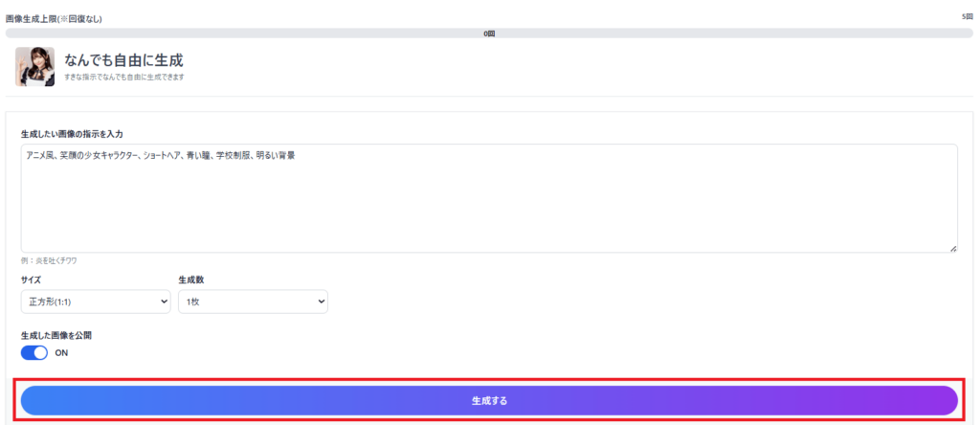Open the サイズ dropdown showing 正方形(1:1)
This screenshot has height=425, width=980.
pyautogui.click(x=96, y=302)
